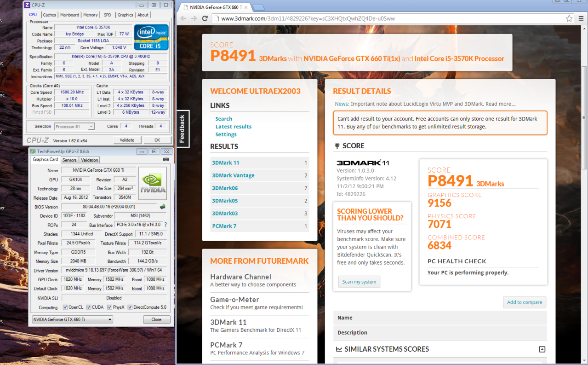Click the NVIDIA logo in GPU-Z
The height and width of the screenshot is (365, 588).
click(x=152, y=183)
